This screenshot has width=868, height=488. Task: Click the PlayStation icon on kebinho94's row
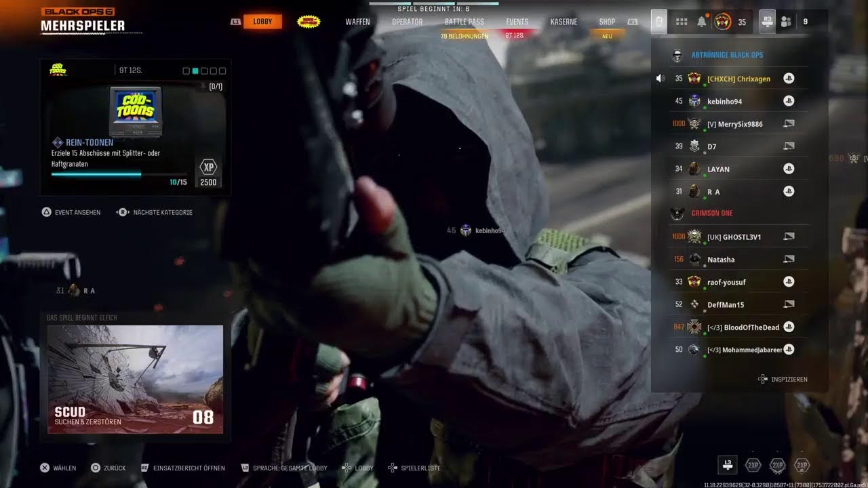pyautogui.click(x=789, y=101)
